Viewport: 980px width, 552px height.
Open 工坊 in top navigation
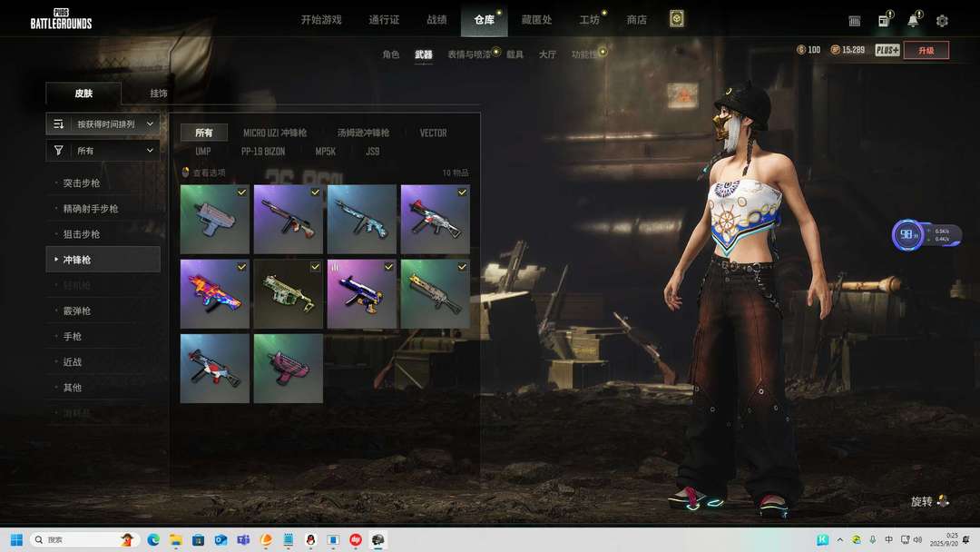tap(590, 20)
